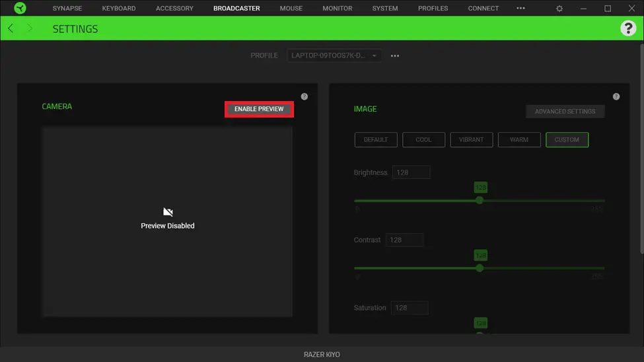Screen dimensions: 644x362
Task: Select the Default image preset
Action: 376,139
